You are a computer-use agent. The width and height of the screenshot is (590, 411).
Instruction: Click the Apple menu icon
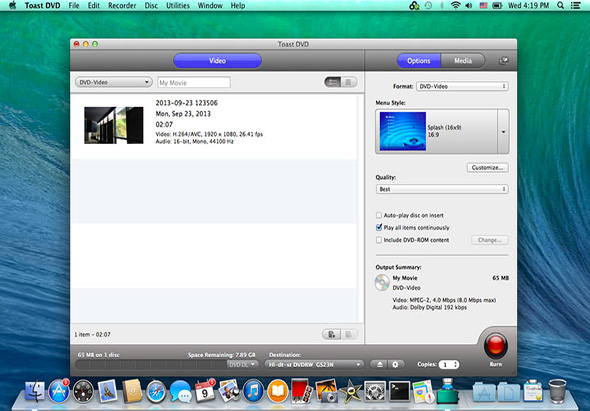pyautogui.click(x=12, y=5)
